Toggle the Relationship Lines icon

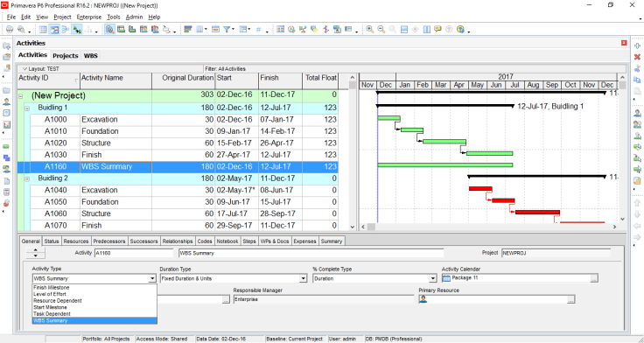pos(76,29)
